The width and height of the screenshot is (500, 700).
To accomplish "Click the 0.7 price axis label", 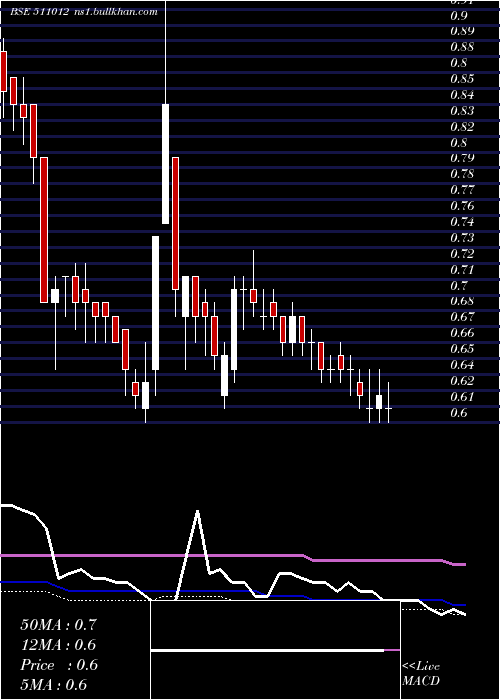I will (x=458, y=286).
